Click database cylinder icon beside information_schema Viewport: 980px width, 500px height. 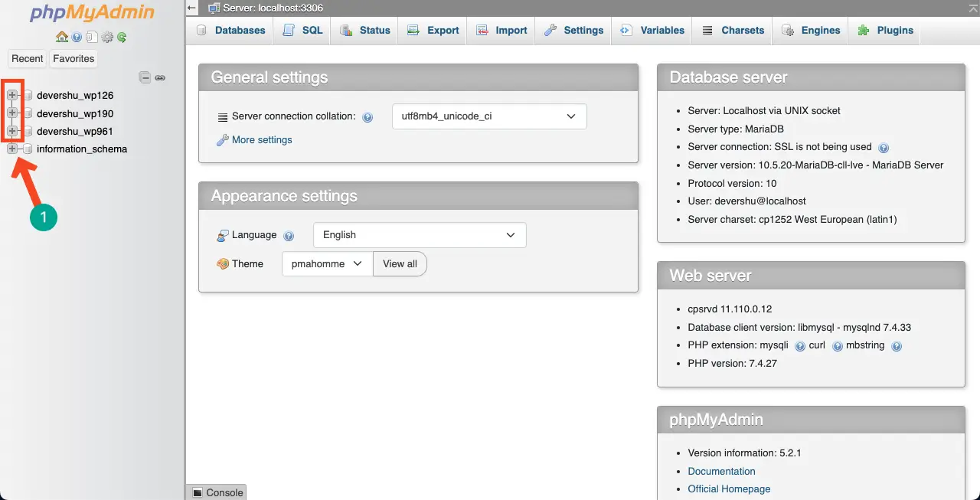point(28,149)
